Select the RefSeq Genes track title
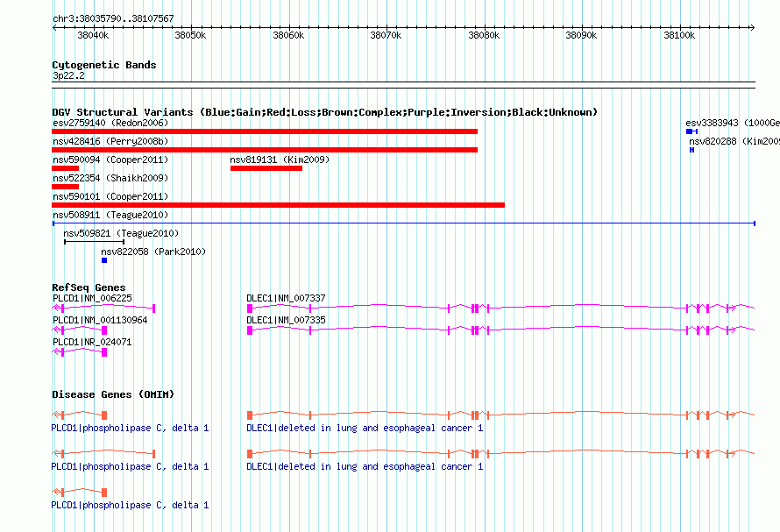 pos(89,287)
